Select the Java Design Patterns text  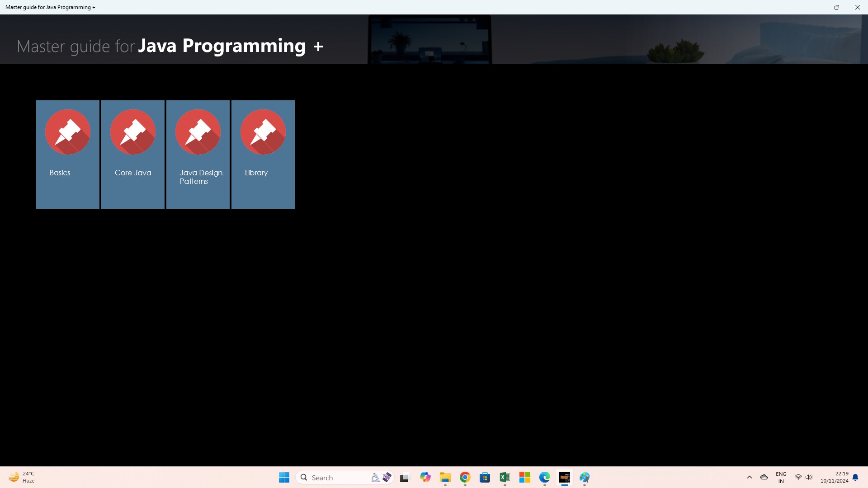coord(201,177)
